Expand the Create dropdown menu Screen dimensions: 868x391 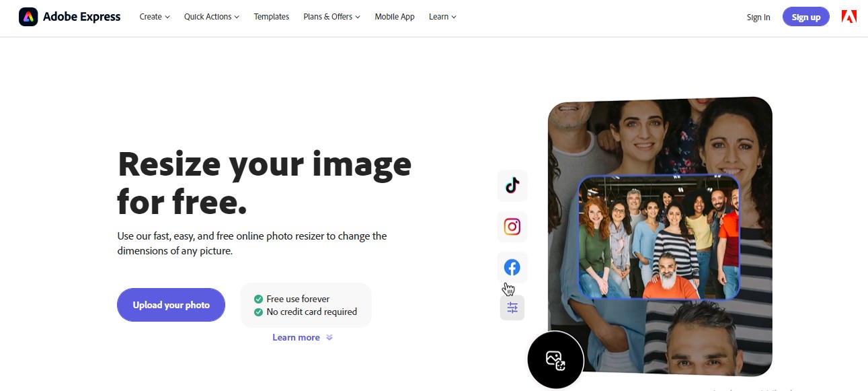coord(153,16)
